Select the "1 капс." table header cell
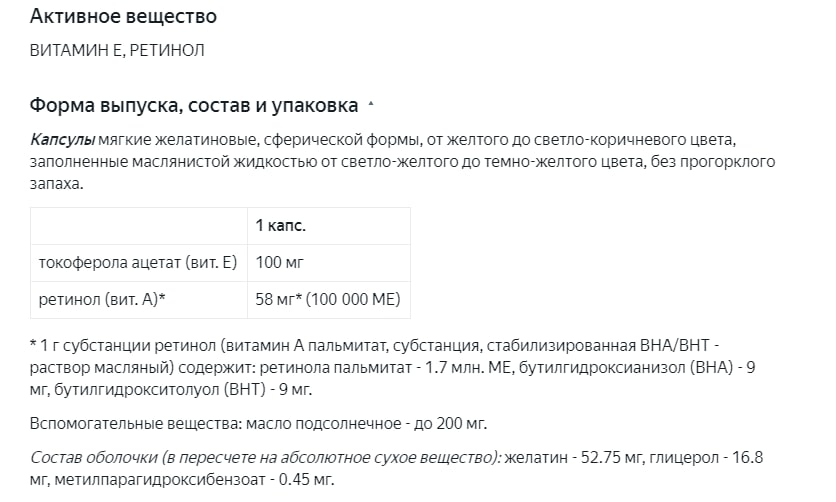 pyautogui.click(x=328, y=226)
